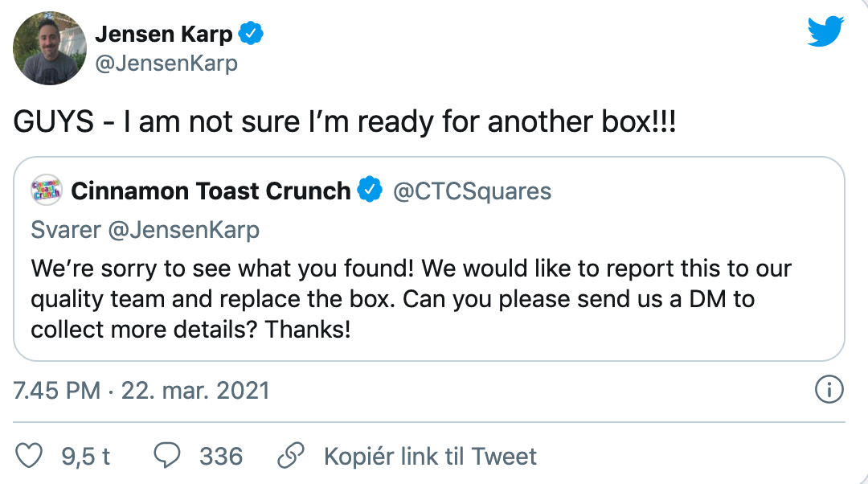
Task: Click the Twitter bird logo
Action: click(x=825, y=31)
